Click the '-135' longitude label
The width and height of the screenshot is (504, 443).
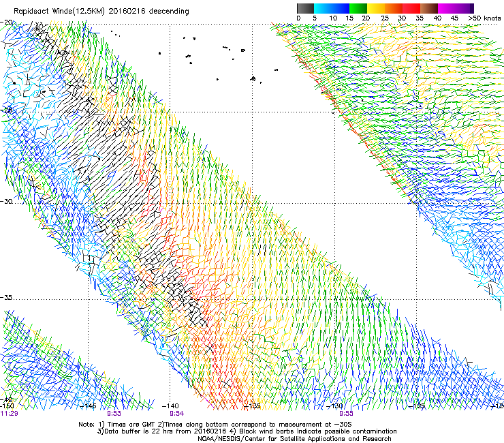pyautogui.click(x=252, y=406)
